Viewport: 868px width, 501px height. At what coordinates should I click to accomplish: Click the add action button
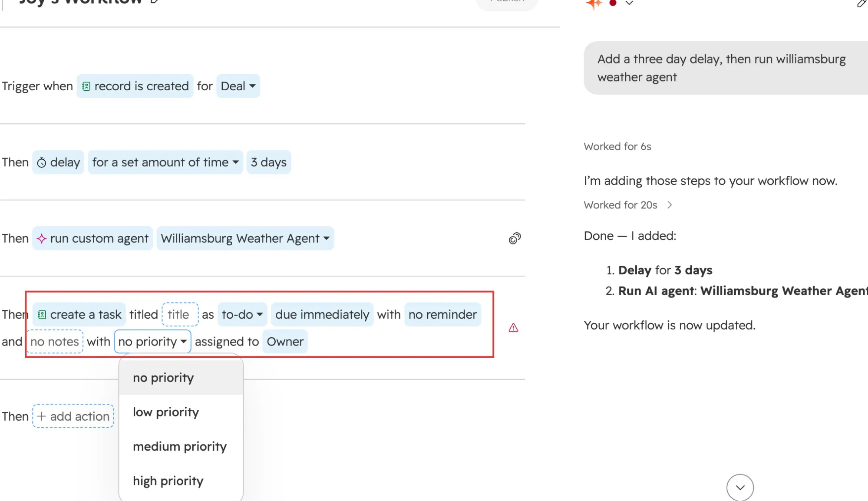point(73,416)
